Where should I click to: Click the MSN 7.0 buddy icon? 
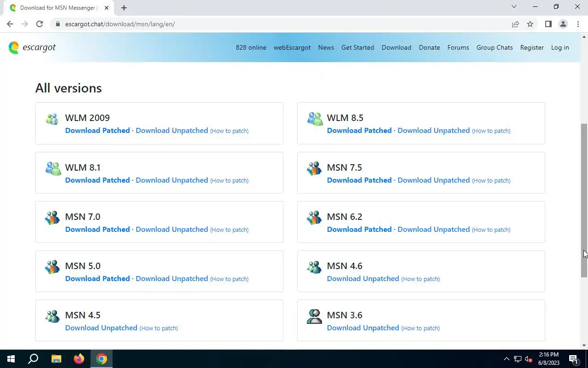[52, 218]
